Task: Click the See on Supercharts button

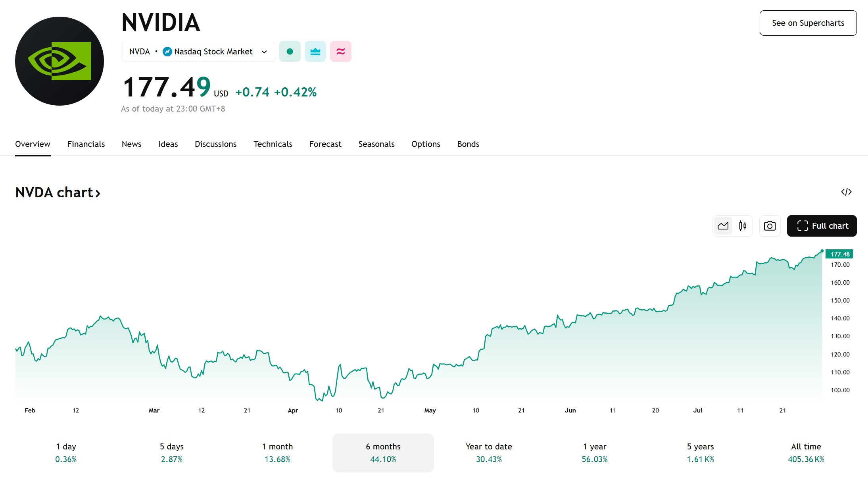Action: pyautogui.click(x=808, y=23)
